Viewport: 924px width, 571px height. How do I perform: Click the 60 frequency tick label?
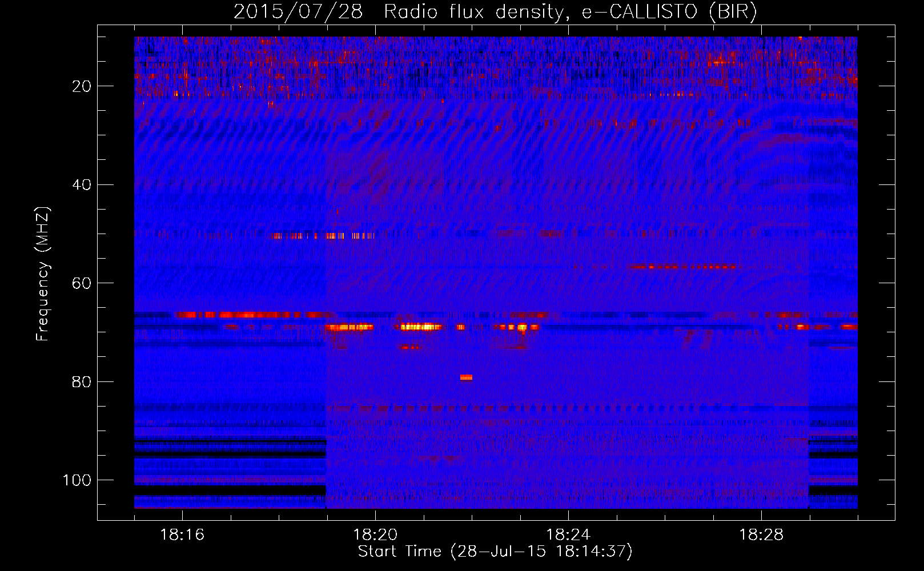click(x=82, y=283)
